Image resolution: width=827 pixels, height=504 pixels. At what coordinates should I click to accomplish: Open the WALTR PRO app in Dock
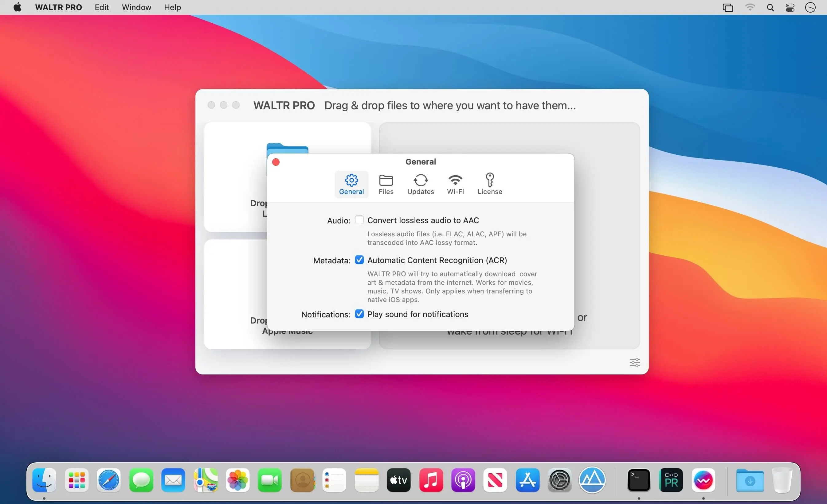(x=703, y=480)
